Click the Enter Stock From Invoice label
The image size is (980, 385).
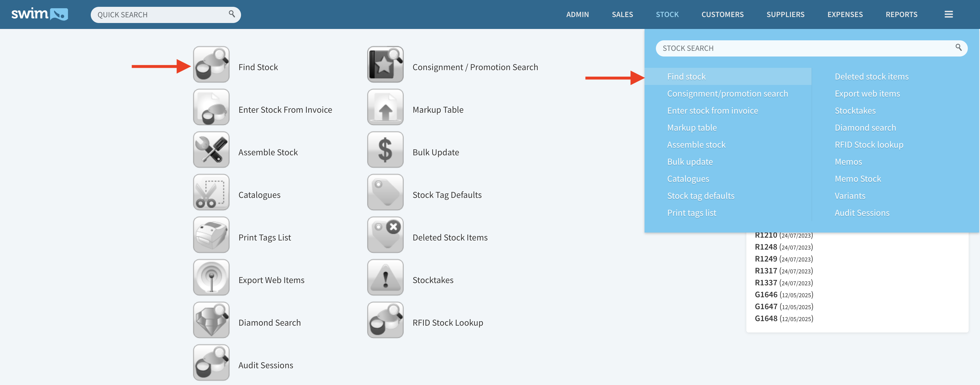click(x=285, y=110)
